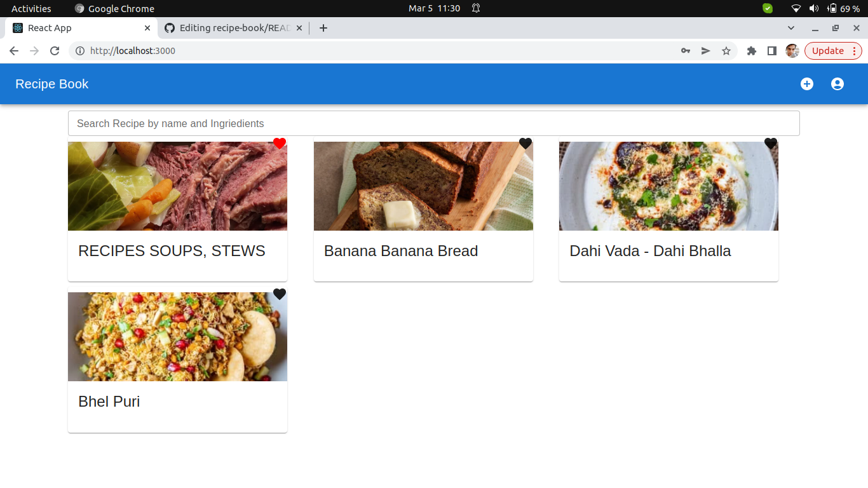Unfavorite the RECIPES SOUPS, STEWS recipe heart
Screen dimensions: 868x488
point(279,144)
